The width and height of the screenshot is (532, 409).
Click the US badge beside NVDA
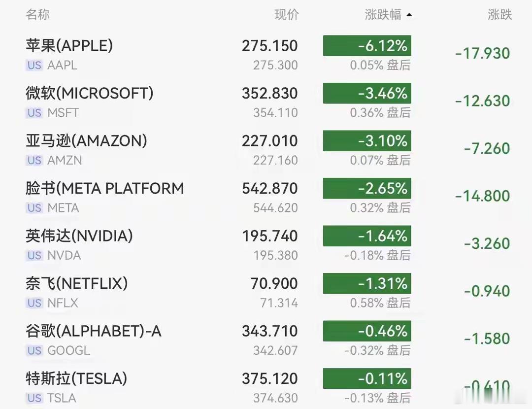[x=34, y=255]
